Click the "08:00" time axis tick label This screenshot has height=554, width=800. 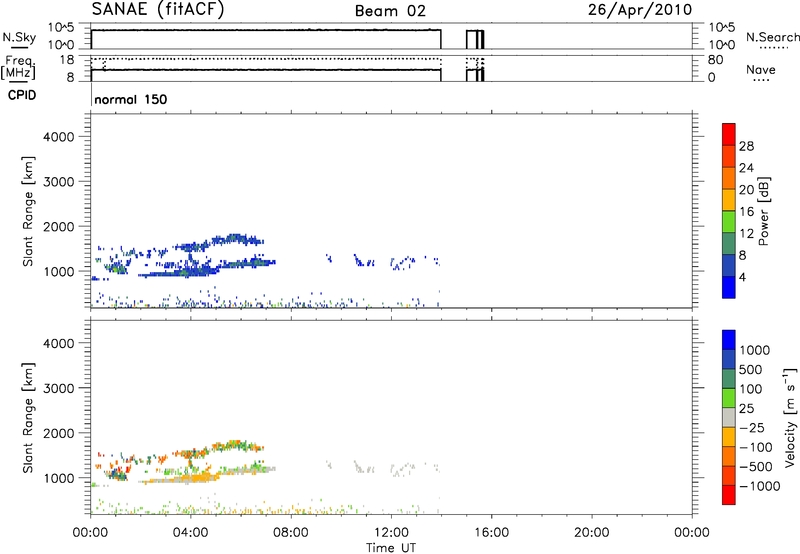point(291,533)
